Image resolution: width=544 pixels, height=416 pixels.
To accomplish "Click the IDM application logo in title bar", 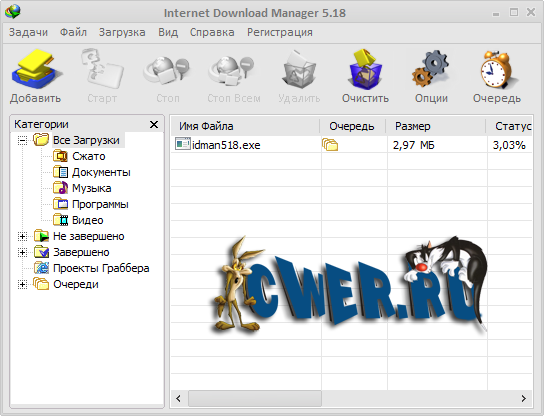I will pos(13,12).
